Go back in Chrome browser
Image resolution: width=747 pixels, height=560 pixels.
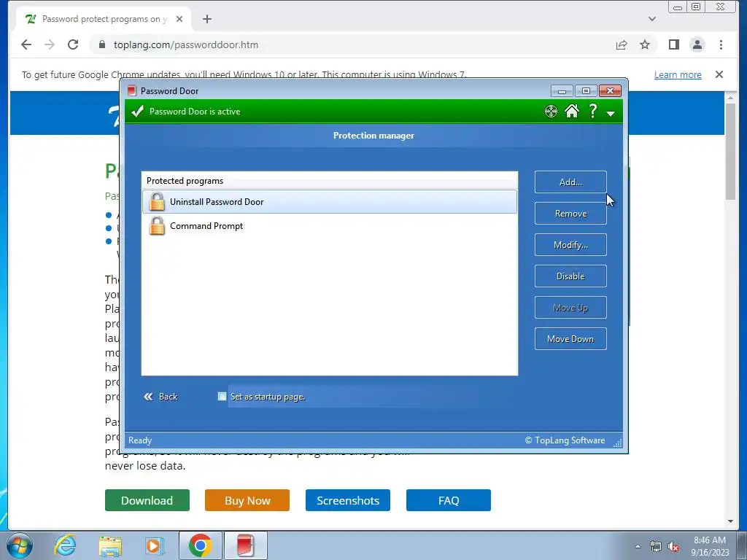coord(26,44)
